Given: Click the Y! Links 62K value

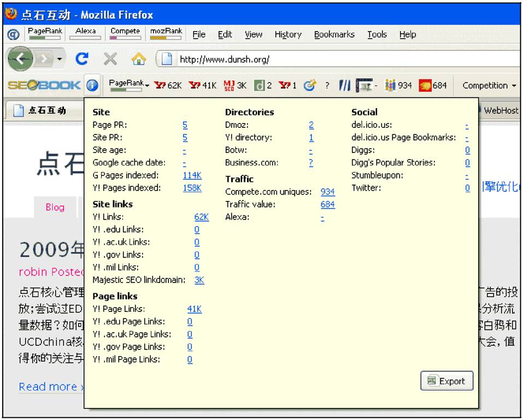Looking at the screenshot, I should click(x=202, y=217).
